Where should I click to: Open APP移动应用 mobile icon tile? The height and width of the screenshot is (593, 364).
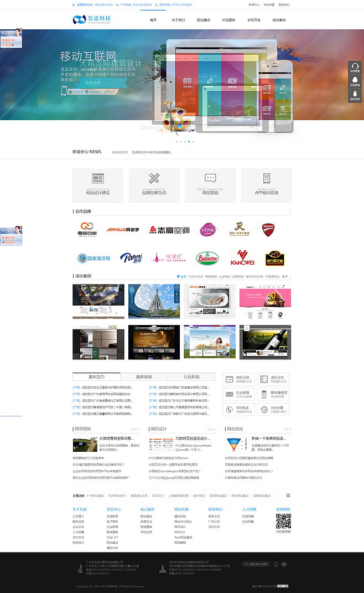tap(267, 185)
